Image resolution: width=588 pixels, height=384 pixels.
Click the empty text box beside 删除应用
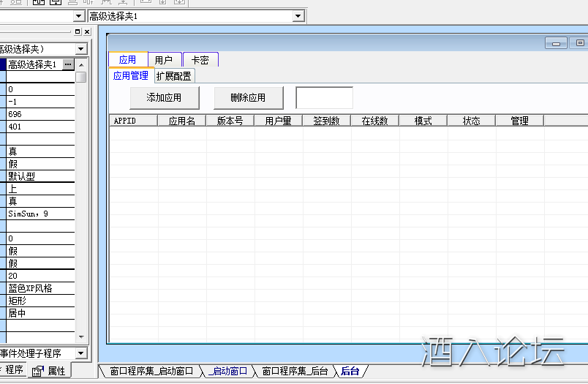324,97
